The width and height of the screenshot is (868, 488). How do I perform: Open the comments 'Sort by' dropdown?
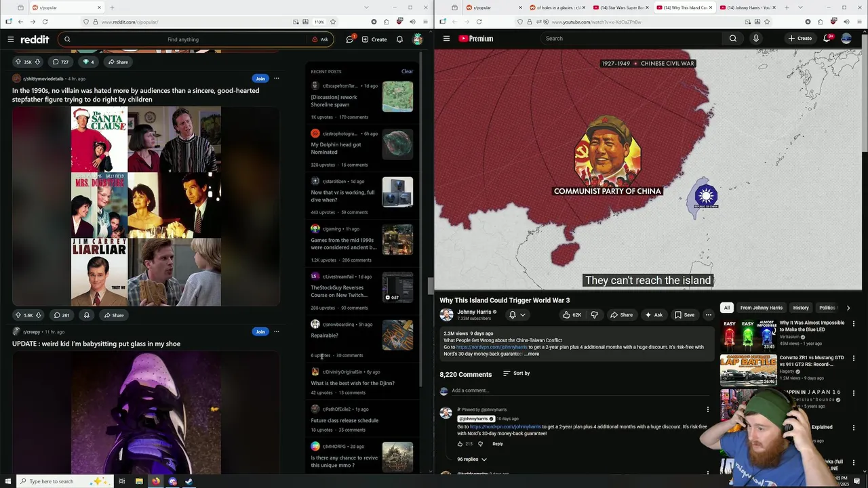[516, 373]
